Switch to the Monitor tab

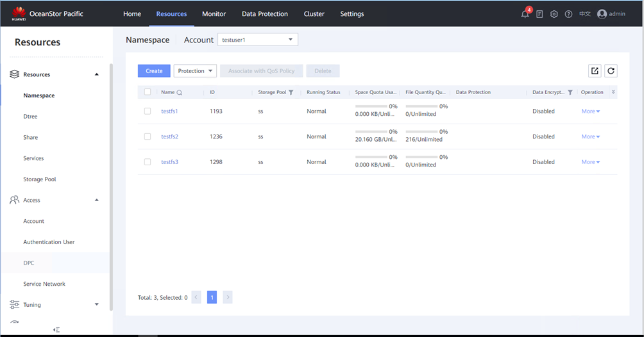(214, 14)
